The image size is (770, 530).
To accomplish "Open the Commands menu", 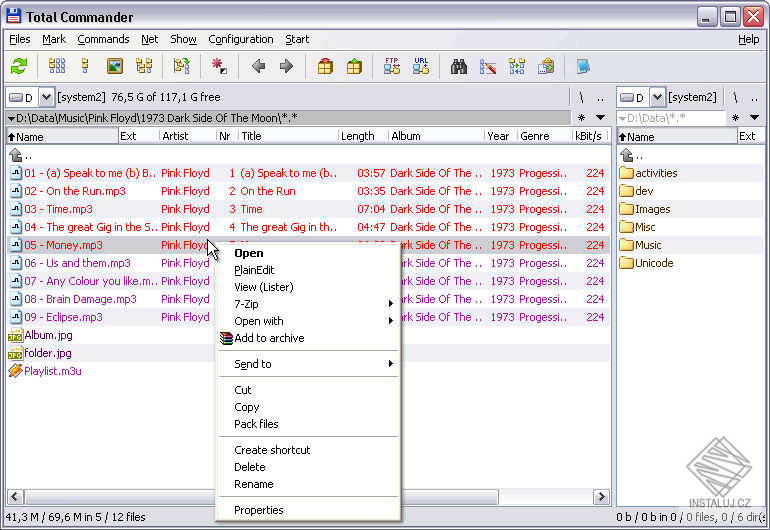I will click(103, 39).
